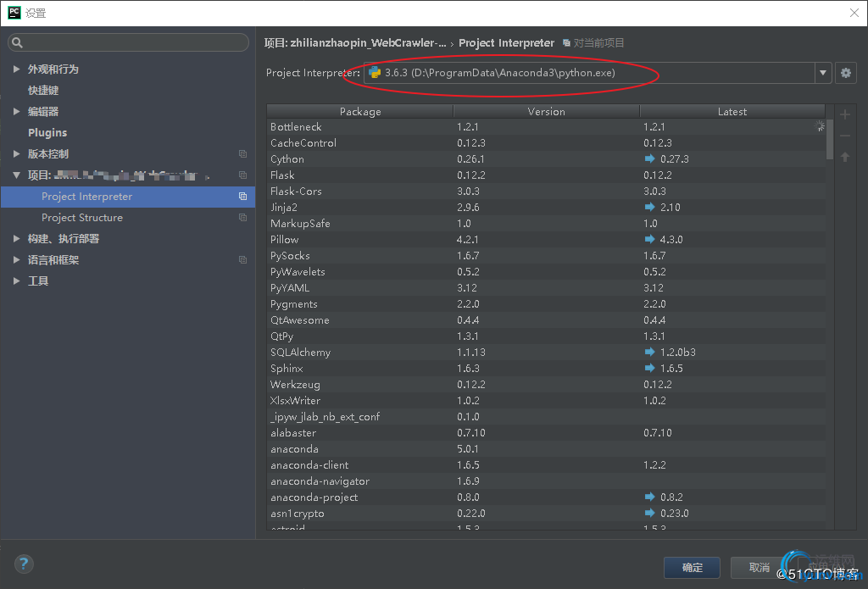Select the Sphinx package row
The image size is (868, 589).
[546, 368]
